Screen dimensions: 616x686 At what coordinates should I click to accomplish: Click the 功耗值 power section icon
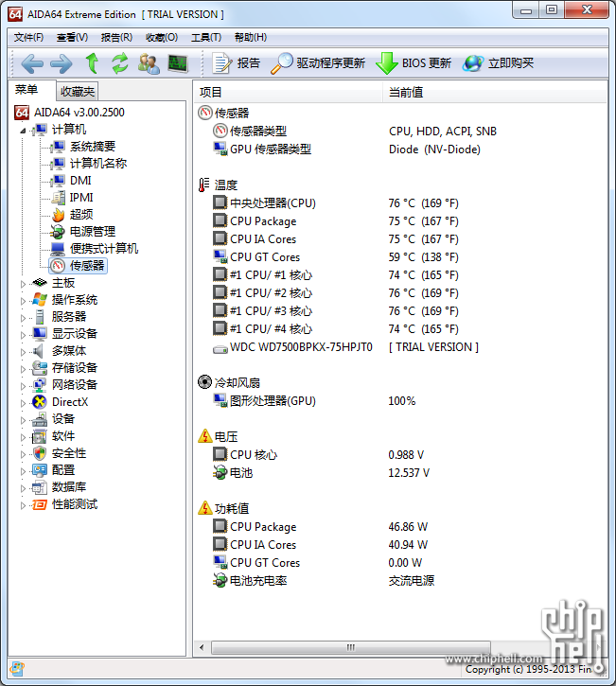click(x=204, y=507)
